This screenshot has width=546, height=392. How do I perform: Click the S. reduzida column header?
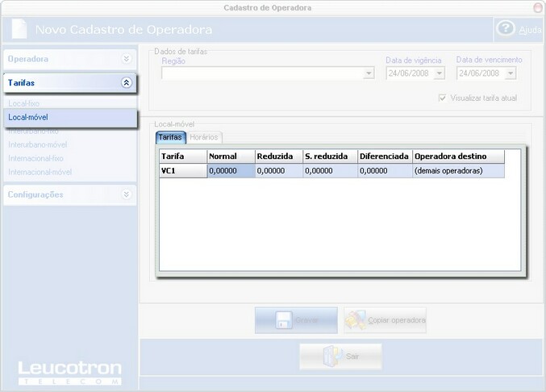click(331, 156)
